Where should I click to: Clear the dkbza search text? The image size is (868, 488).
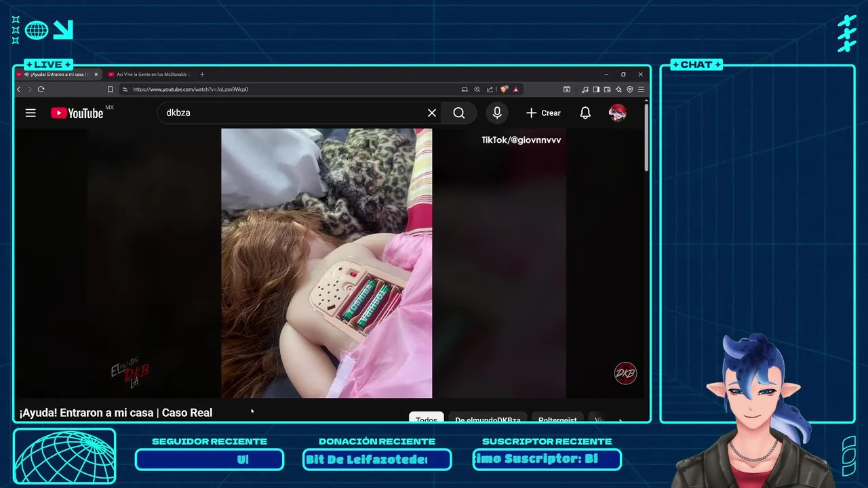point(432,113)
